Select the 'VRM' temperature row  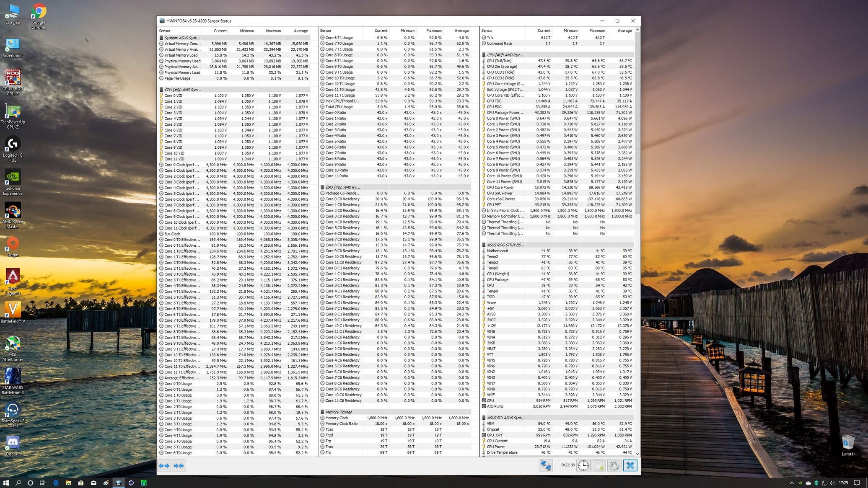click(x=557, y=423)
